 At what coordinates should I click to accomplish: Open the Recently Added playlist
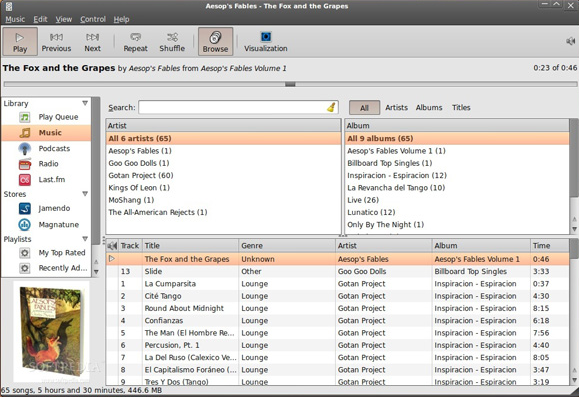[x=46, y=268]
